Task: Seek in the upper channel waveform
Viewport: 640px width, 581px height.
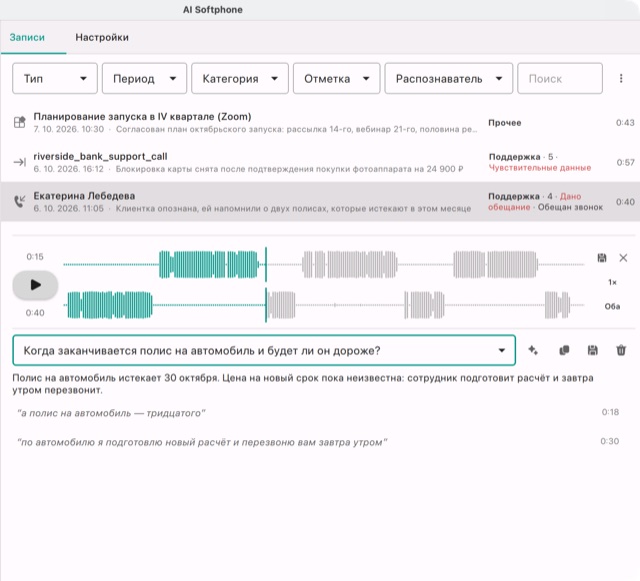Action: click(324, 265)
